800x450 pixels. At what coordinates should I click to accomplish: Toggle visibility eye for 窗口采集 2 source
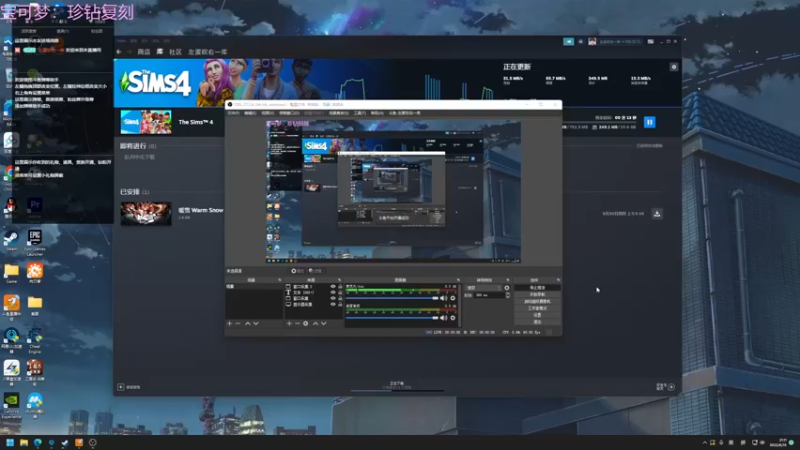coord(333,286)
